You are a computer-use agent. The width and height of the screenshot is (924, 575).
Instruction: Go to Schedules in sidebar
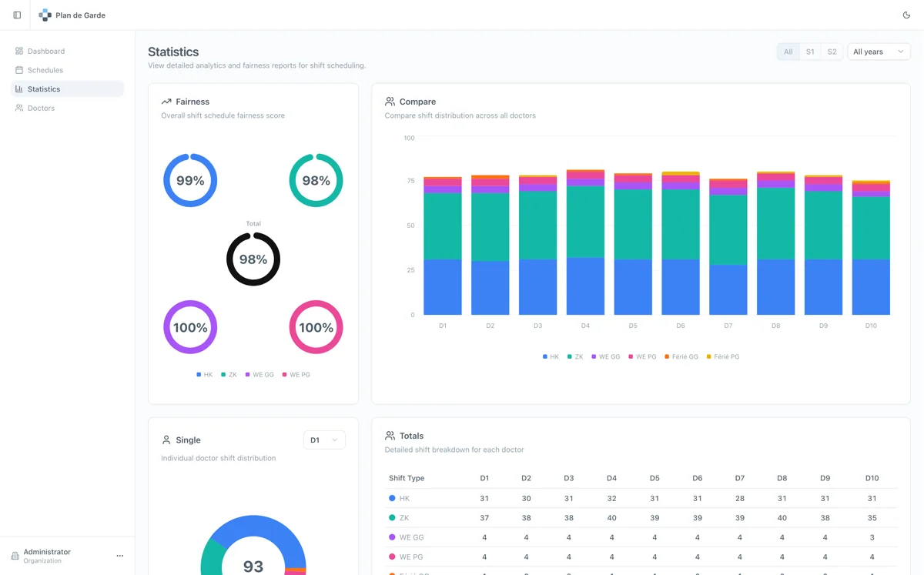45,70
